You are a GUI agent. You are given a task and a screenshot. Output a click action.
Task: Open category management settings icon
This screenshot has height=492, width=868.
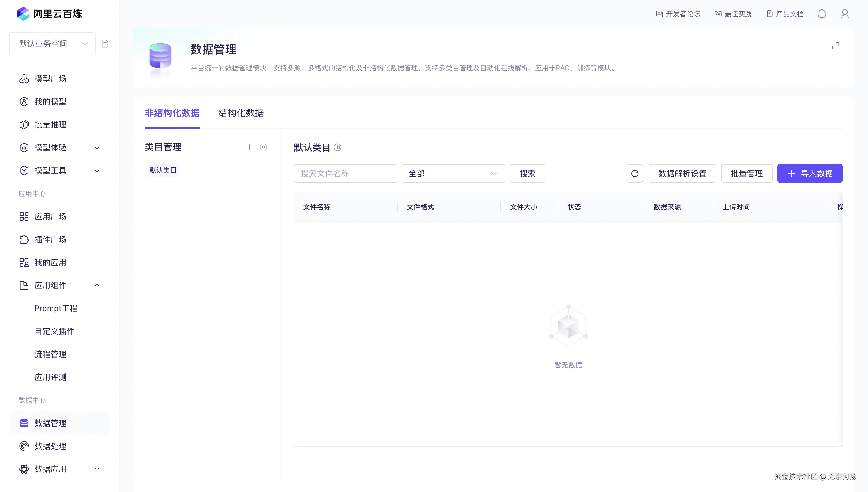263,147
